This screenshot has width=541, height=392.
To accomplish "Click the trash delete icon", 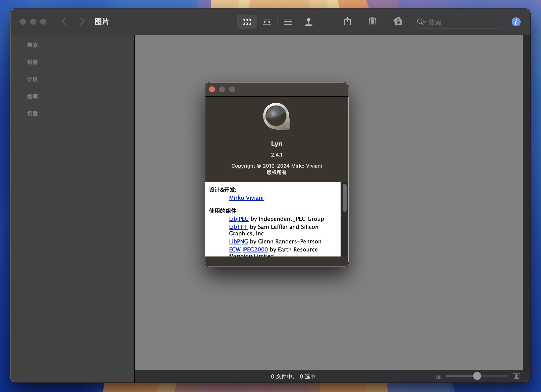I will pyautogui.click(x=372, y=21).
